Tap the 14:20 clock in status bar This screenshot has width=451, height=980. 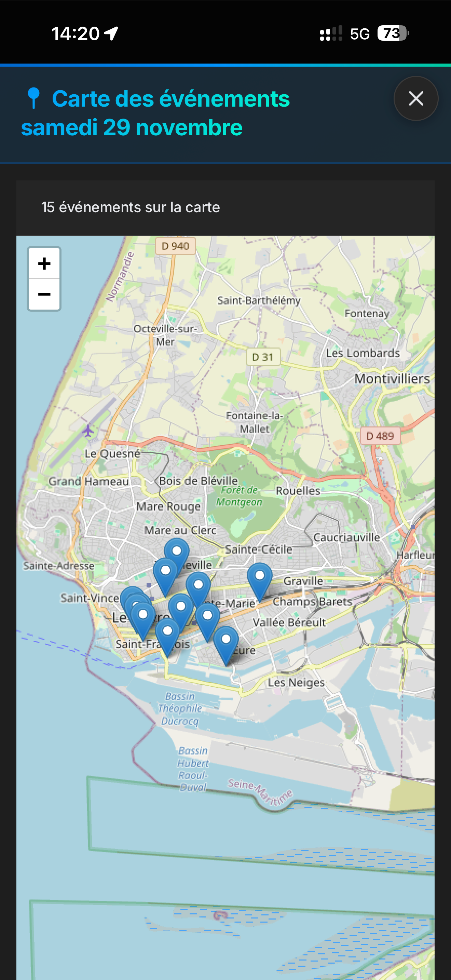tap(75, 33)
